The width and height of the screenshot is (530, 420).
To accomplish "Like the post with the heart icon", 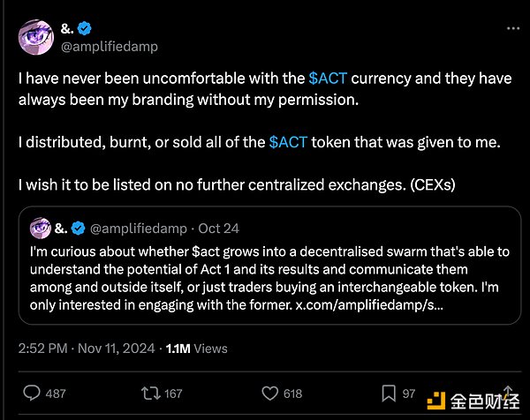I will click(x=269, y=393).
